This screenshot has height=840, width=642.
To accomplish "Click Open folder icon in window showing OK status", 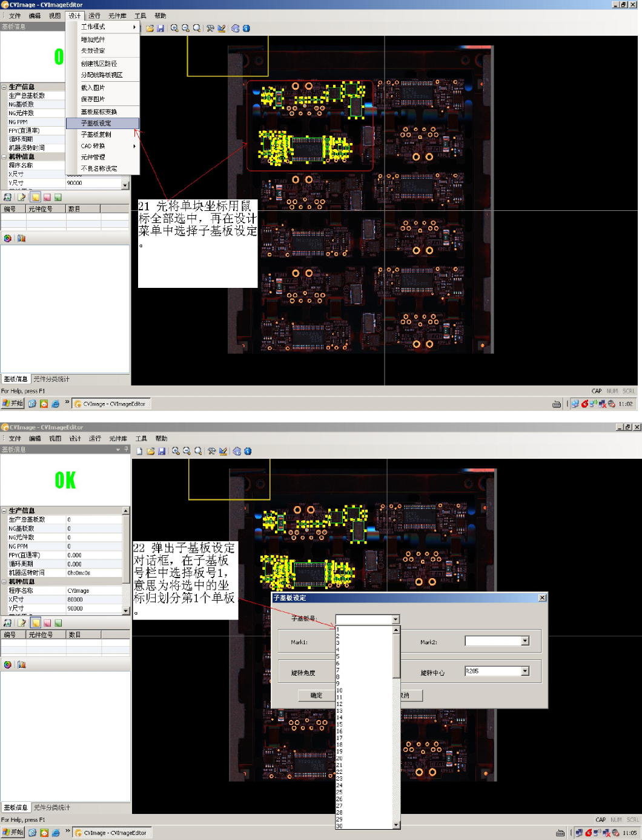I will [x=151, y=452].
